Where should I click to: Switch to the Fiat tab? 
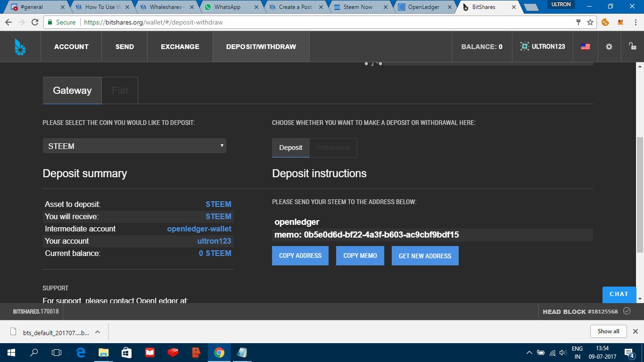click(x=120, y=90)
